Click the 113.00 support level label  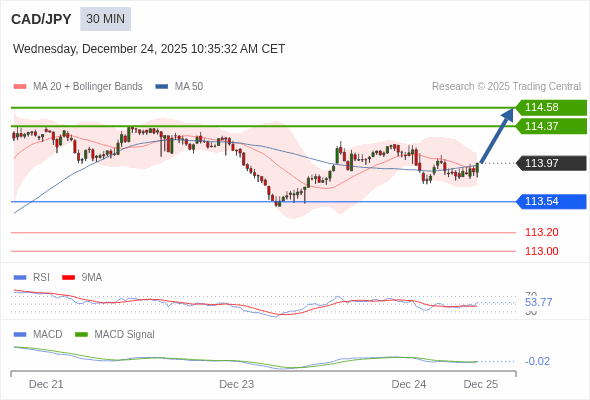[x=542, y=251]
